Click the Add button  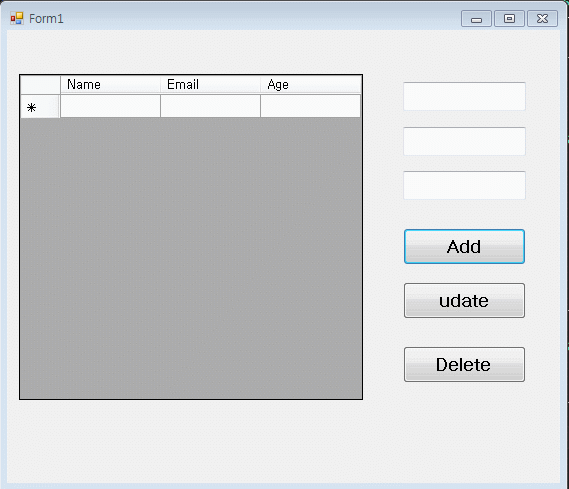pyautogui.click(x=464, y=247)
